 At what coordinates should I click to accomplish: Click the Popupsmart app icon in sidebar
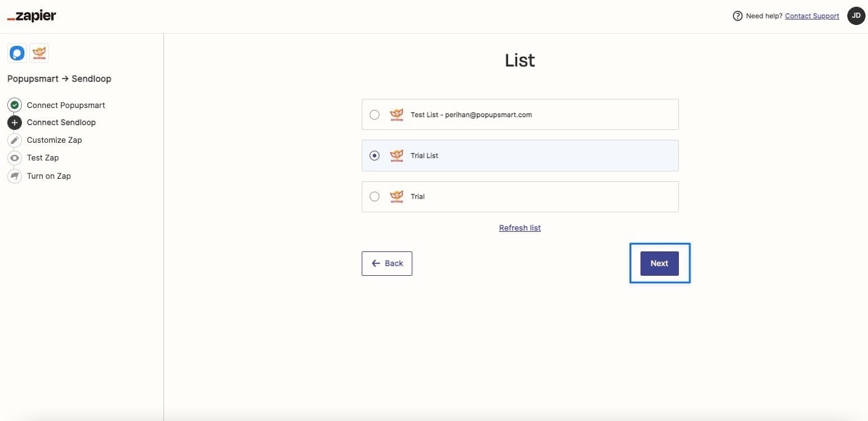pyautogui.click(x=17, y=53)
